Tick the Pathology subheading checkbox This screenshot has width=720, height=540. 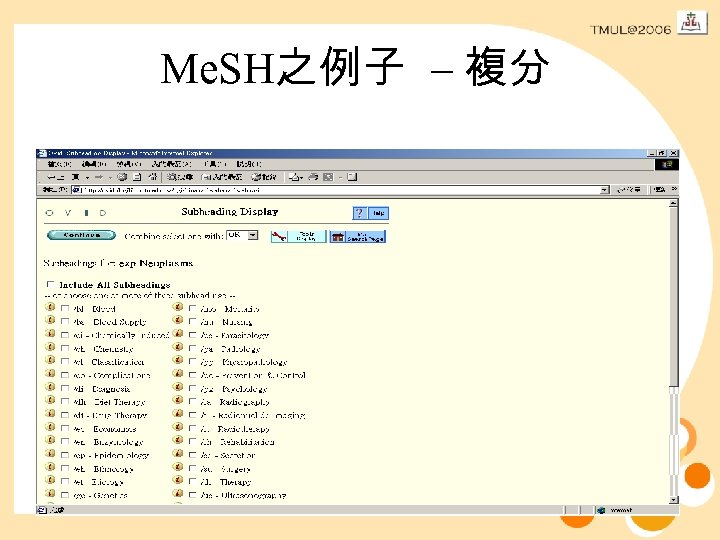click(192, 349)
